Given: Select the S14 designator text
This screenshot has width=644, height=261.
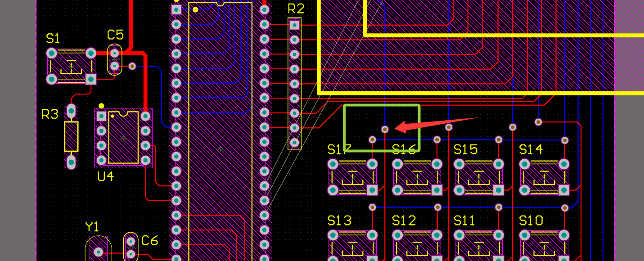Looking at the screenshot, I should (531, 149).
